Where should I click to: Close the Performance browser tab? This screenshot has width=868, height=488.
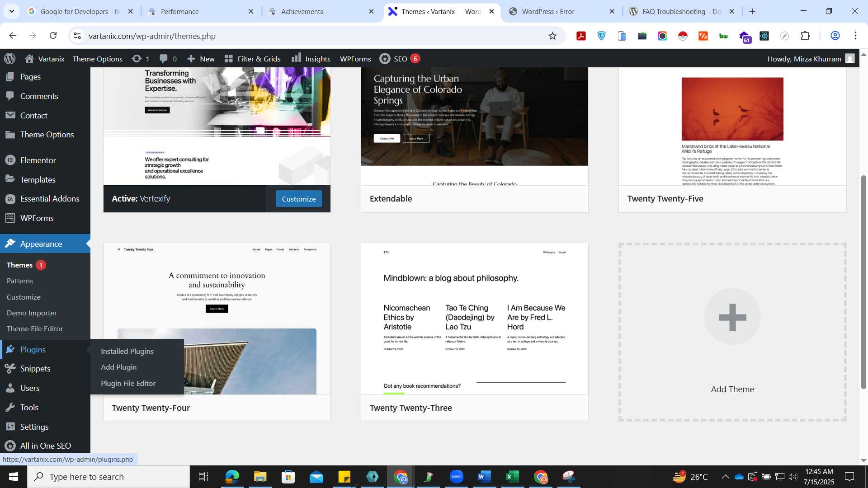251,12
